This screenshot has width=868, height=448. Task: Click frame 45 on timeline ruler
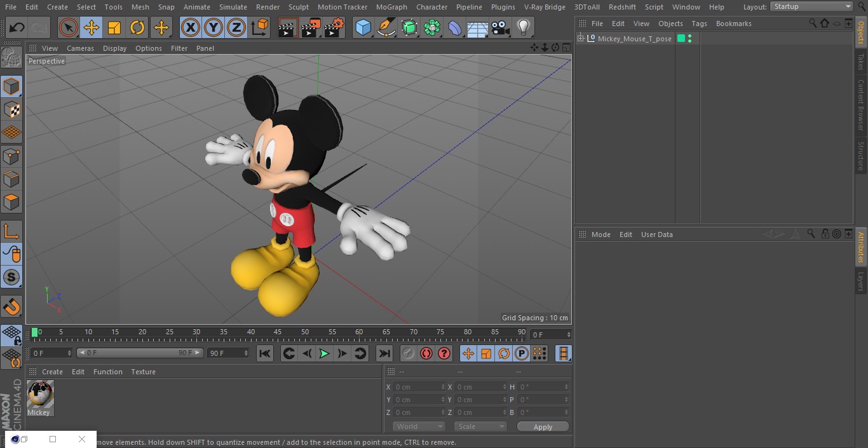278,332
